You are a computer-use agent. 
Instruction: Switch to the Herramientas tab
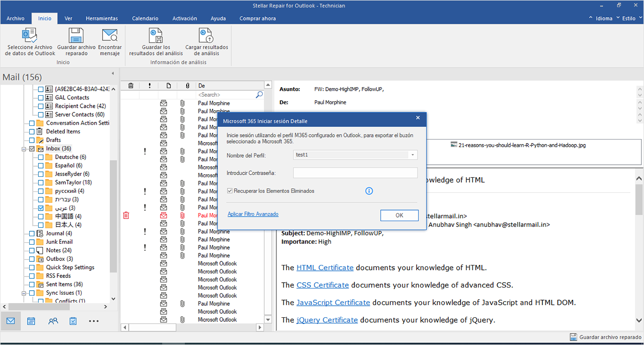coord(102,19)
